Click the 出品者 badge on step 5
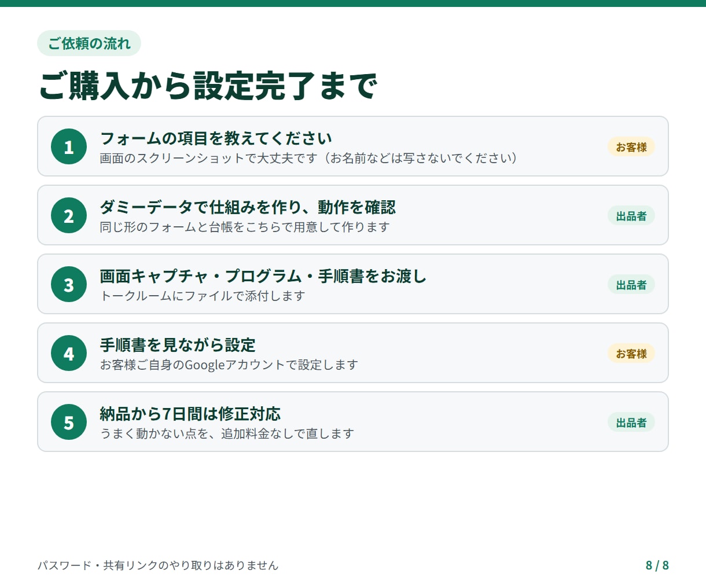Screen dimensions: 706x588 click(x=631, y=422)
